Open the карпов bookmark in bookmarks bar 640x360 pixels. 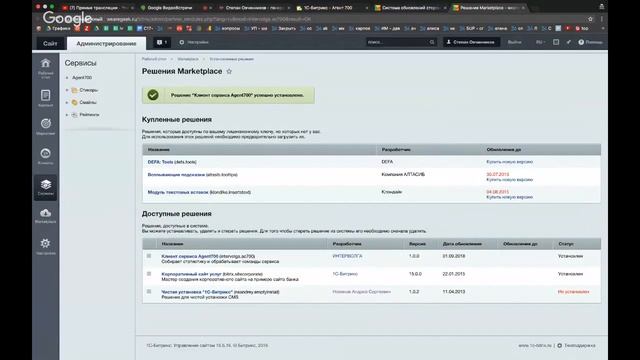(359, 29)
